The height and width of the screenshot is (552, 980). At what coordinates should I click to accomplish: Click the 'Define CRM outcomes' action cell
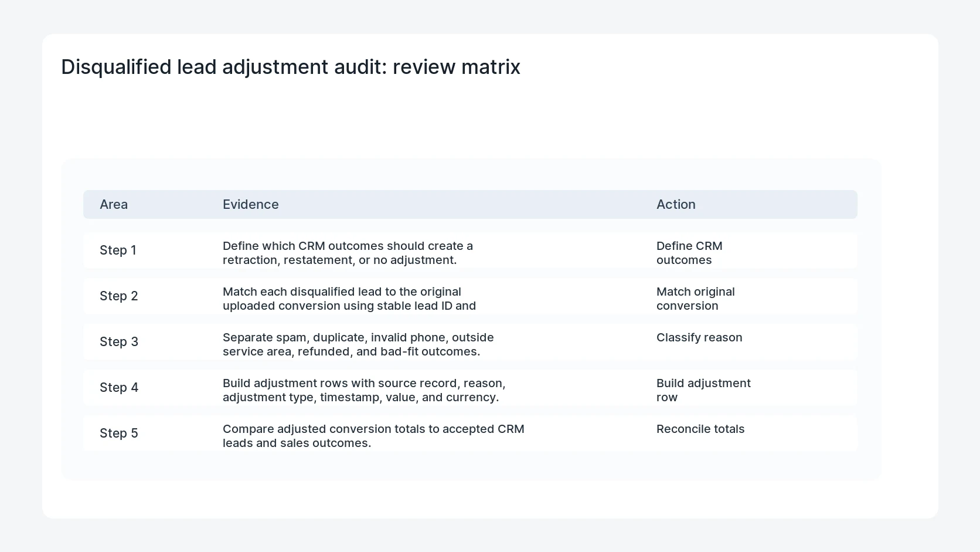[x=689, y=253]
